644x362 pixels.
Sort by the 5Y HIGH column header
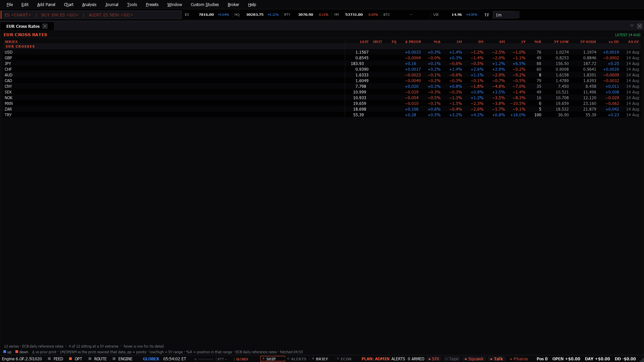pyautogui.click(x=588, y=42)
